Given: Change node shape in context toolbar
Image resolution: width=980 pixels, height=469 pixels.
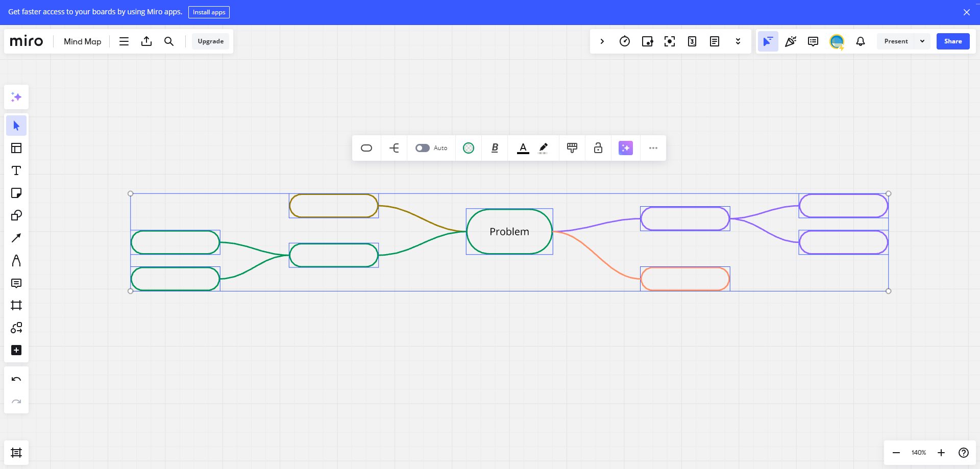Looking at the screenshot, I should click(x=366, y=148).
